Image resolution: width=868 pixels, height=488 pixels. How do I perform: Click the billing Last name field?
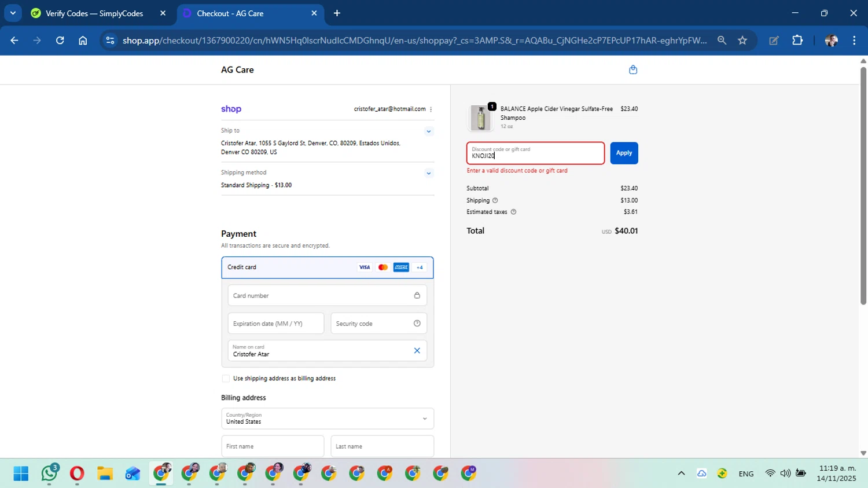point(382,446)
